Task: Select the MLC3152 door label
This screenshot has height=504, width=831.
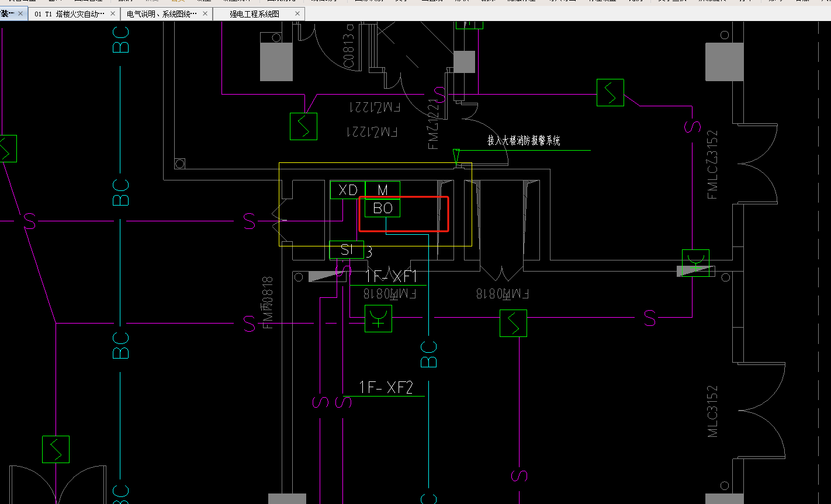Action: coord(712,411)
